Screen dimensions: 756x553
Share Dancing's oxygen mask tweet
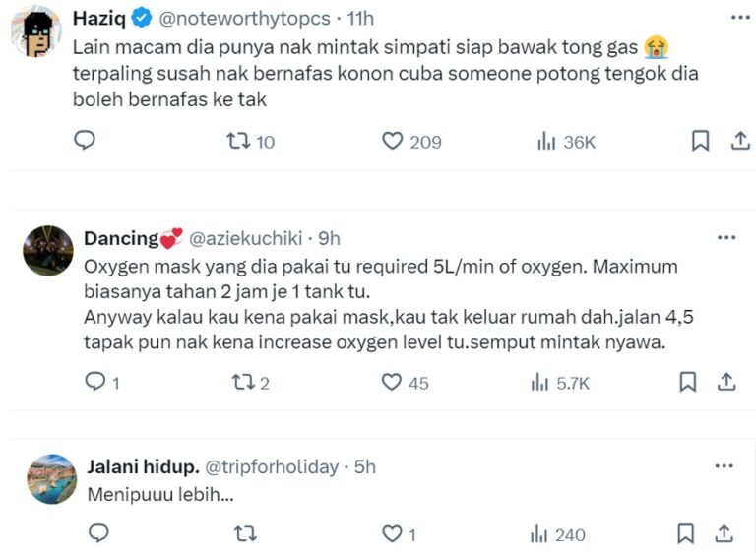click(x=726, y=382)
